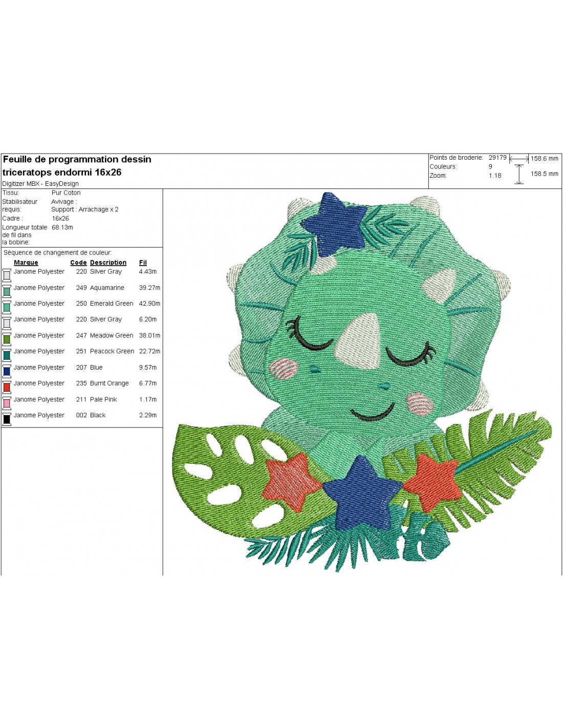Select thread length 42.90m

coord(149,304)
